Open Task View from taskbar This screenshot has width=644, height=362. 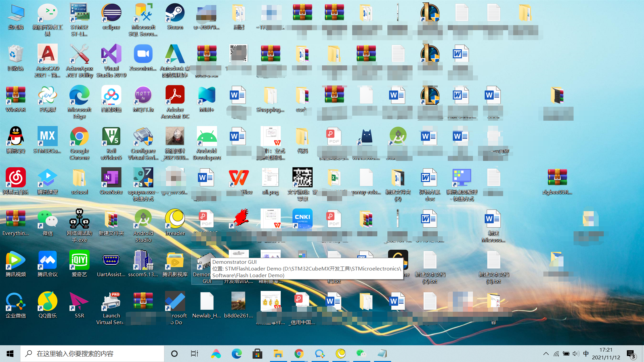[x=195, y=354]
